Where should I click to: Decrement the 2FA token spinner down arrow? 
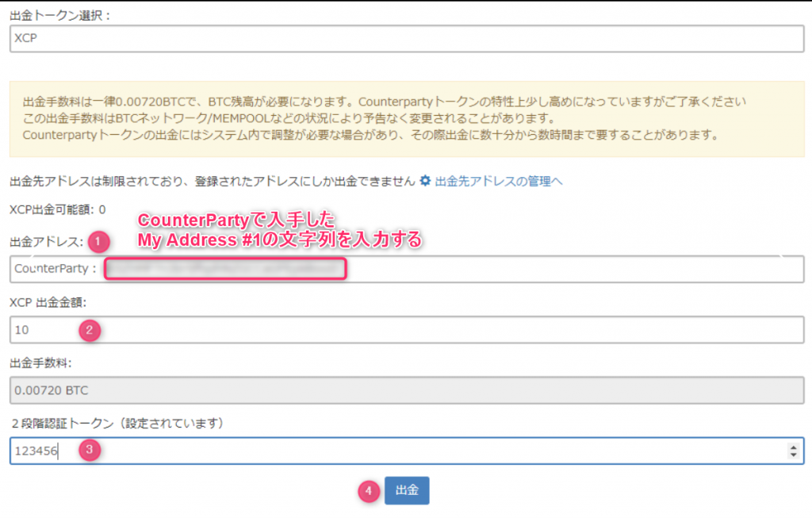tap(794, 455)
